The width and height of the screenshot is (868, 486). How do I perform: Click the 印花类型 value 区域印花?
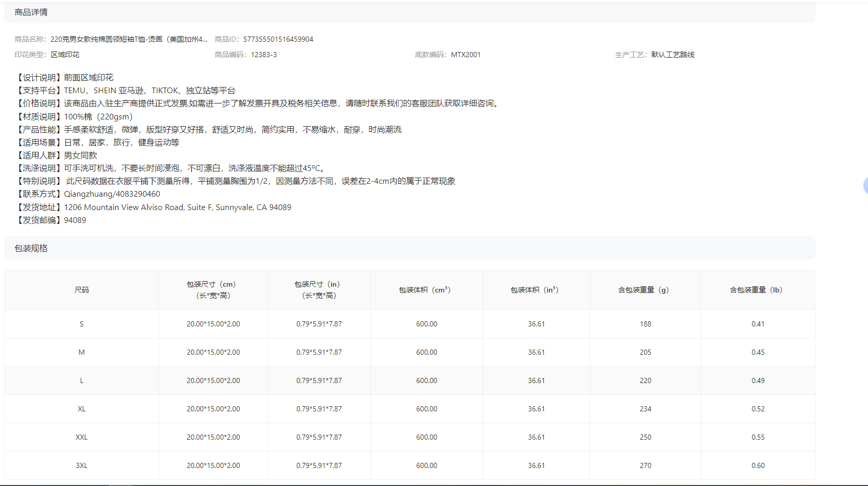pos(65,55)
